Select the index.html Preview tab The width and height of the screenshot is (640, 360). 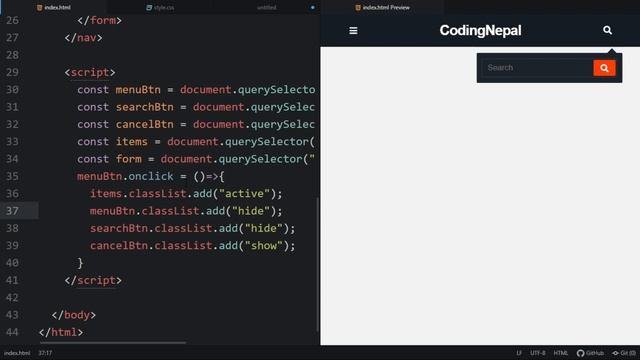(x=382, y=7)
